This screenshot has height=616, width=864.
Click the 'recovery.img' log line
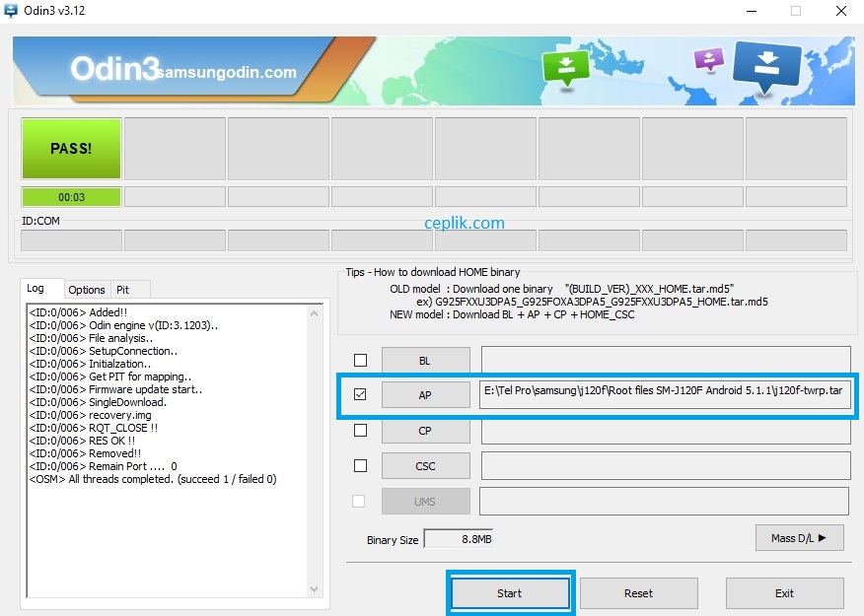(91, 415)
